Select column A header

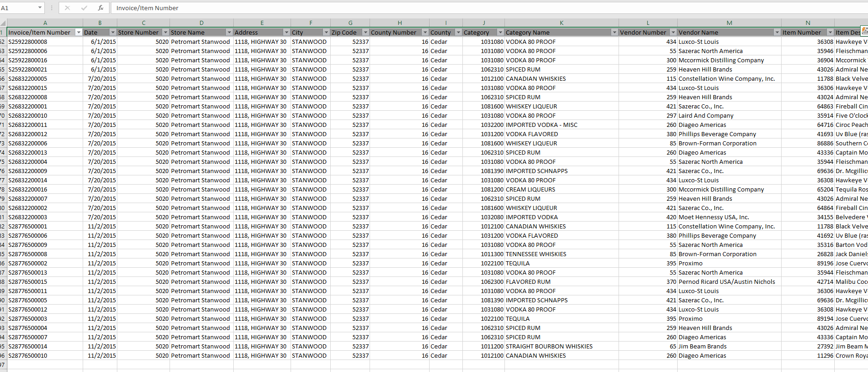pyautogui.click(x=45, y=23)
